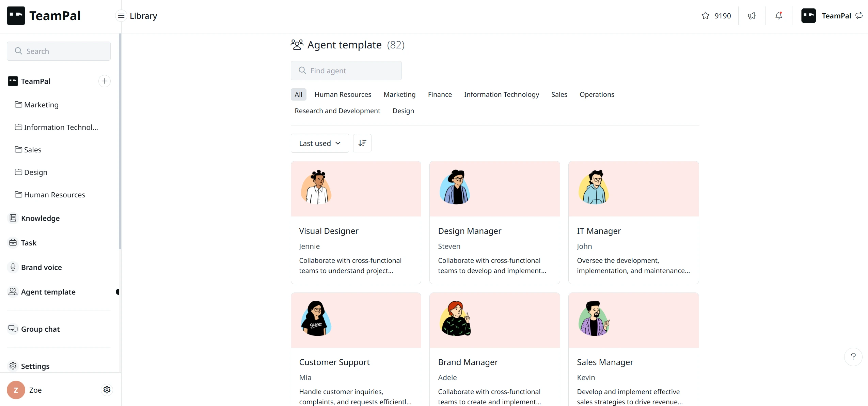
Task: Click the switch workspace arrows icon
Action: tap(859, 16)
